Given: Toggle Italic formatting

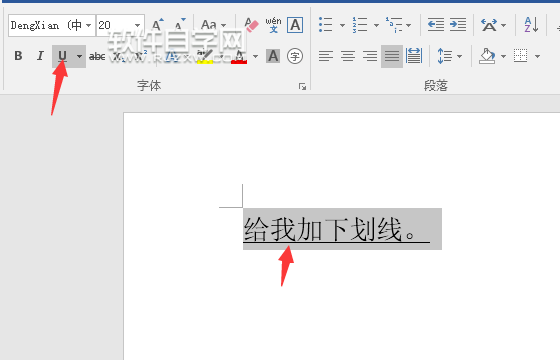Looking at the screenshot, I should coord(40,56).
